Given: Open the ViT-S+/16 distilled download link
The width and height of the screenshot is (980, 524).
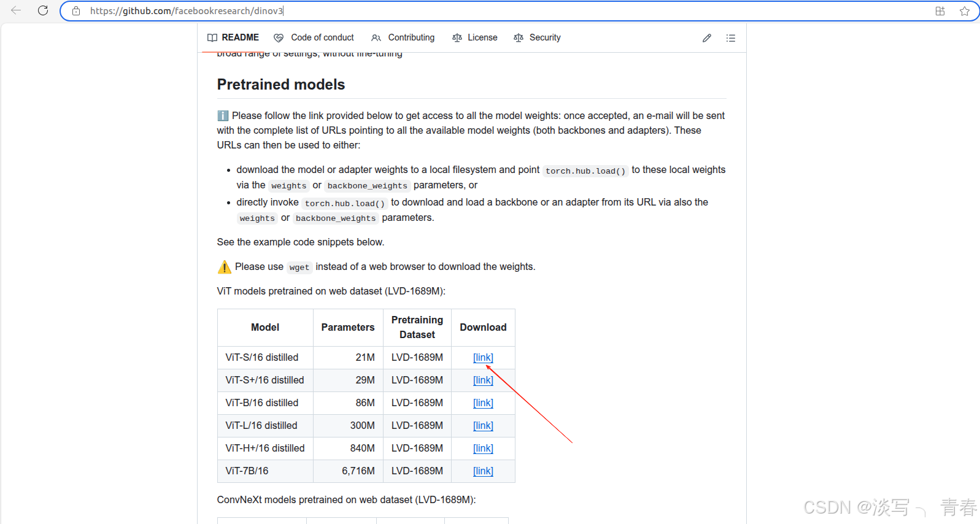Looking at the screenshot, I should click(x=483, y=380).
